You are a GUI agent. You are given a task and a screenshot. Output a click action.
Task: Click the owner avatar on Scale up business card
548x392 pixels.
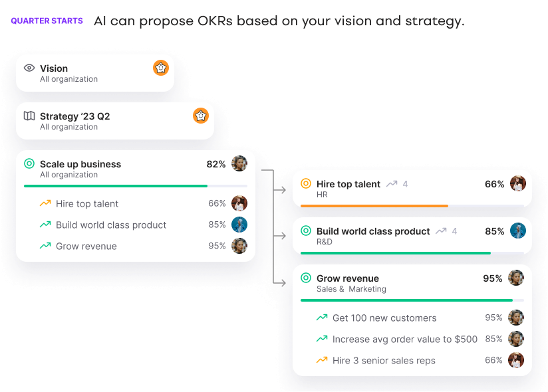point(239,163)
